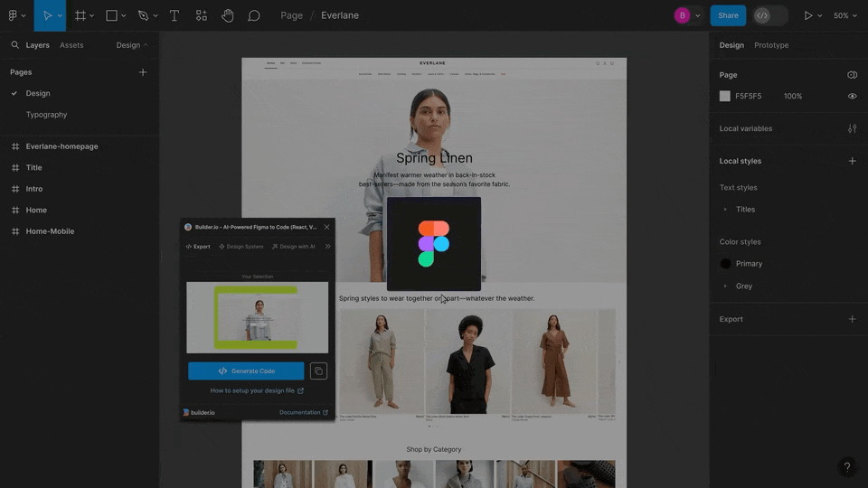Click the Page breadcrumb
The height and width of the screenshot is (488, 868).
tap(291, 15)
